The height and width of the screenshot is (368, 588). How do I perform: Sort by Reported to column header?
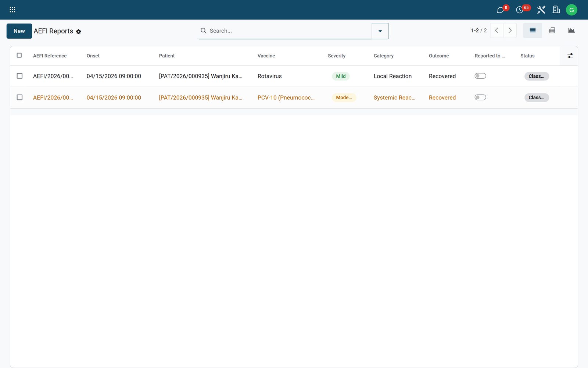490,56
